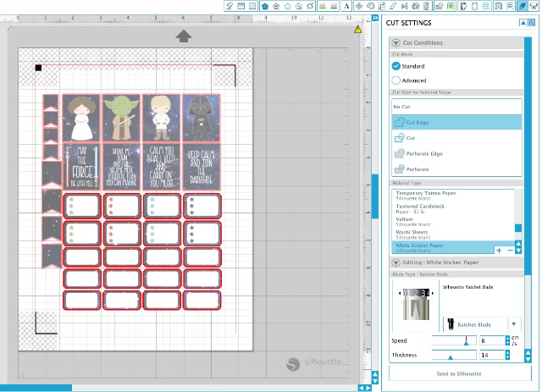Screen dimensions: 542x392
Task: Select Vellum material
Action: 453,222
